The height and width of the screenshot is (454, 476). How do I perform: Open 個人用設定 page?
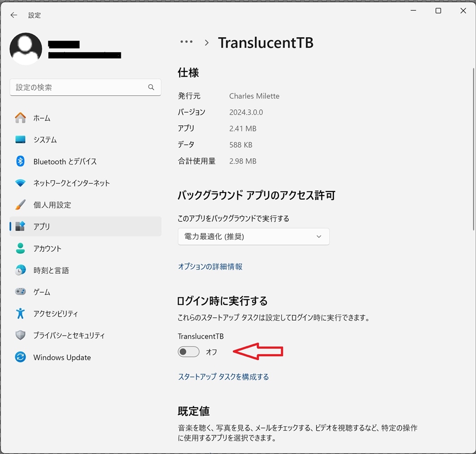point(86,205)
